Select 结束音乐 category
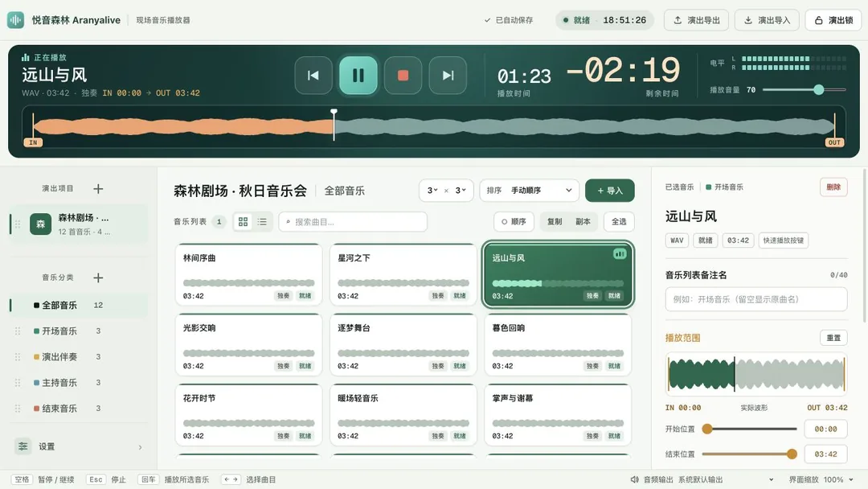Image resolution: width=868 pixels, height=489 pixels. (x=79, y=408)
